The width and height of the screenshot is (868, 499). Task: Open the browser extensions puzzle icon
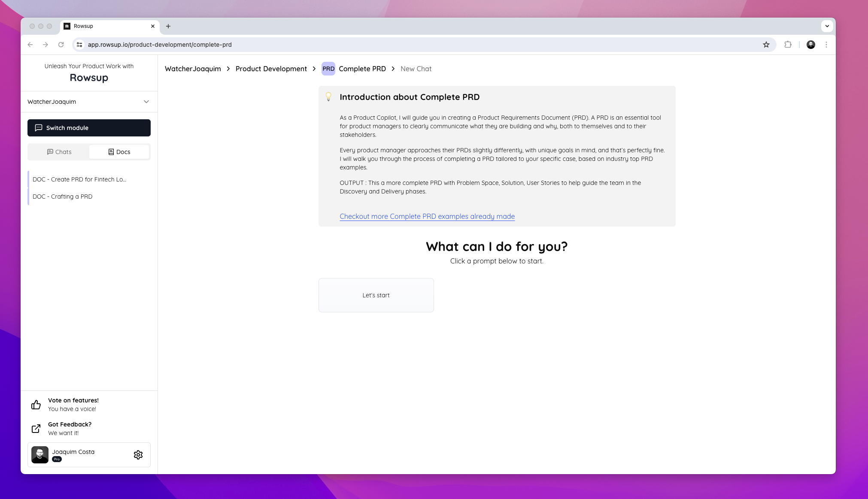click(x=788, y=45)
